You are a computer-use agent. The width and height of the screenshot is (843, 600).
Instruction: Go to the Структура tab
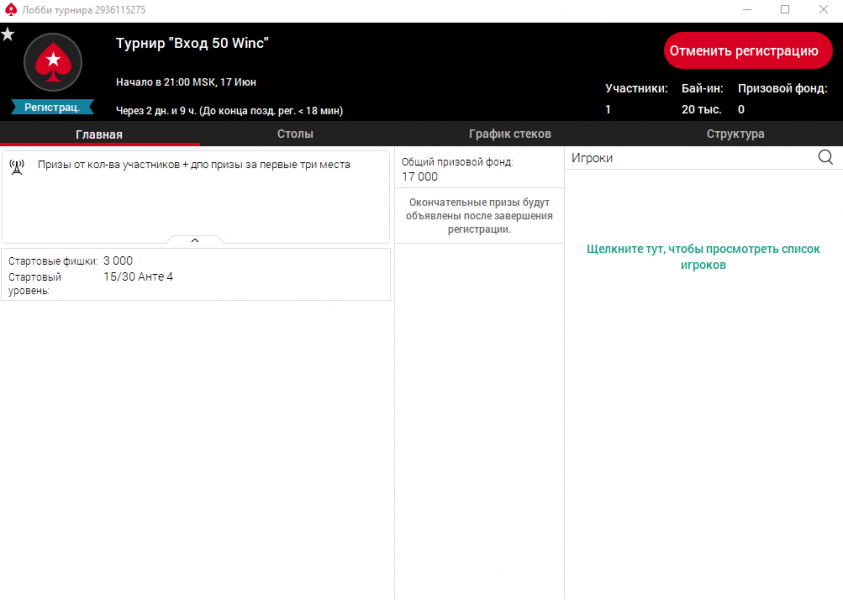point(735,134)
